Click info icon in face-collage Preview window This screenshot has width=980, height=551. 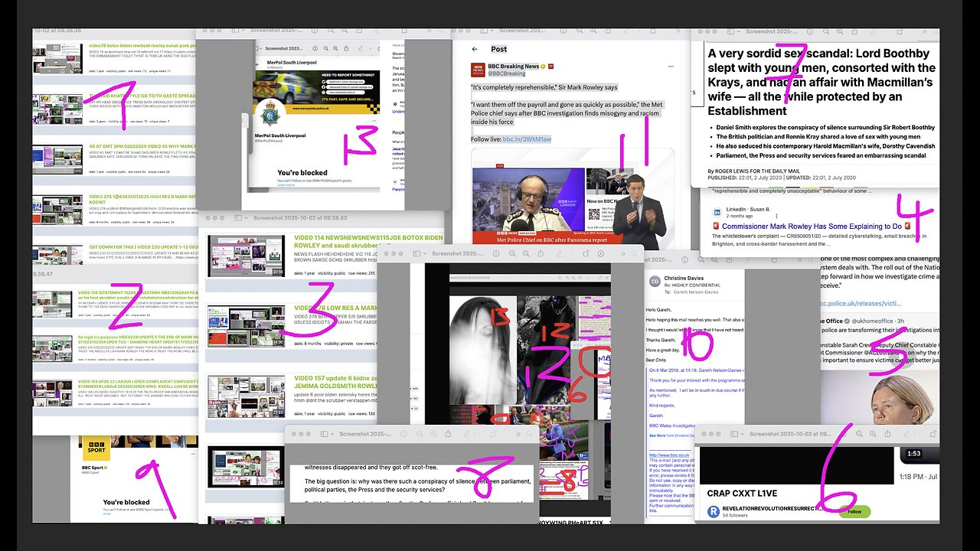[x=496, y=253]
